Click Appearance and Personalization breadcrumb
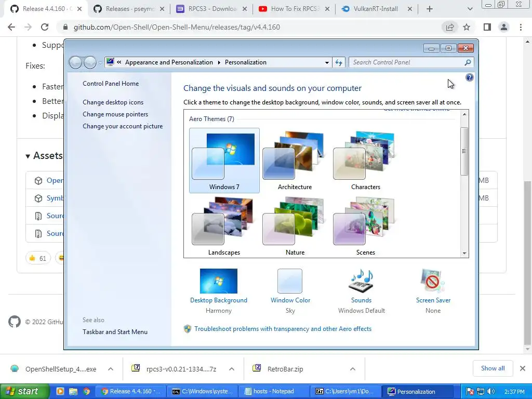Screen dimensions: 532x399 169,62
